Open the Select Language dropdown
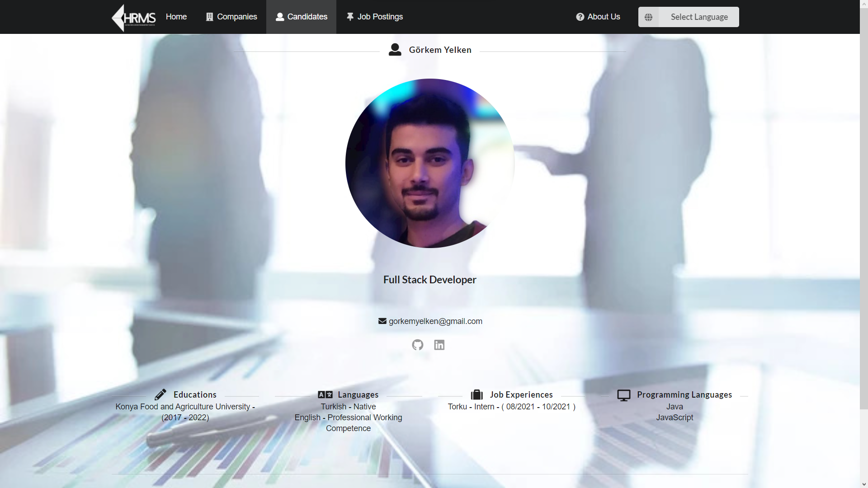 pyautogui.click(x=699, y=17)
